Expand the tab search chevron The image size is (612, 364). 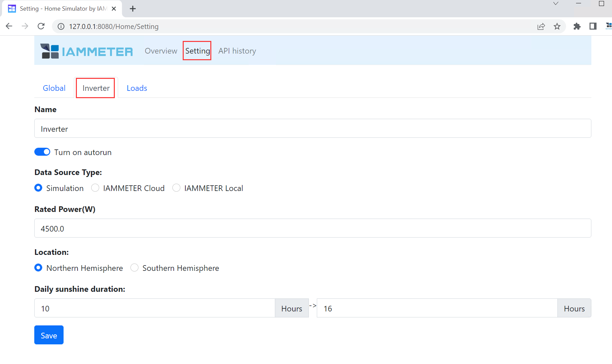click(556, 4)
